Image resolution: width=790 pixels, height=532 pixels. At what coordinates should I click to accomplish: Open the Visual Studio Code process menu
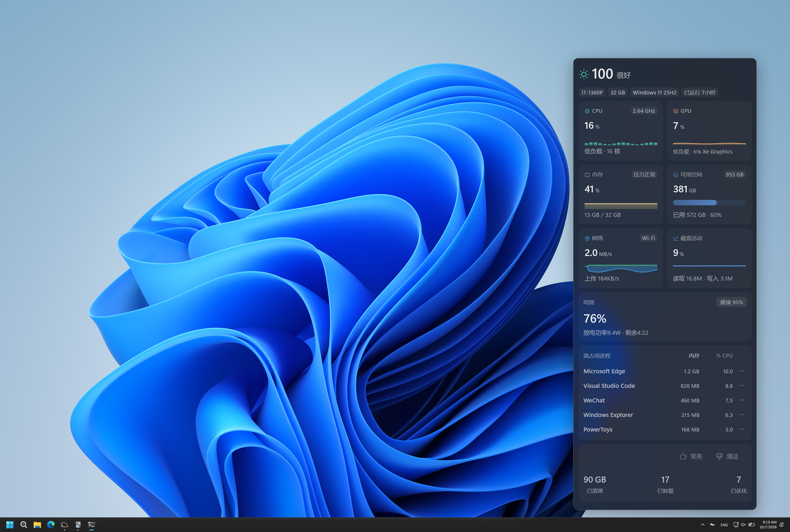tap(742, 386)
